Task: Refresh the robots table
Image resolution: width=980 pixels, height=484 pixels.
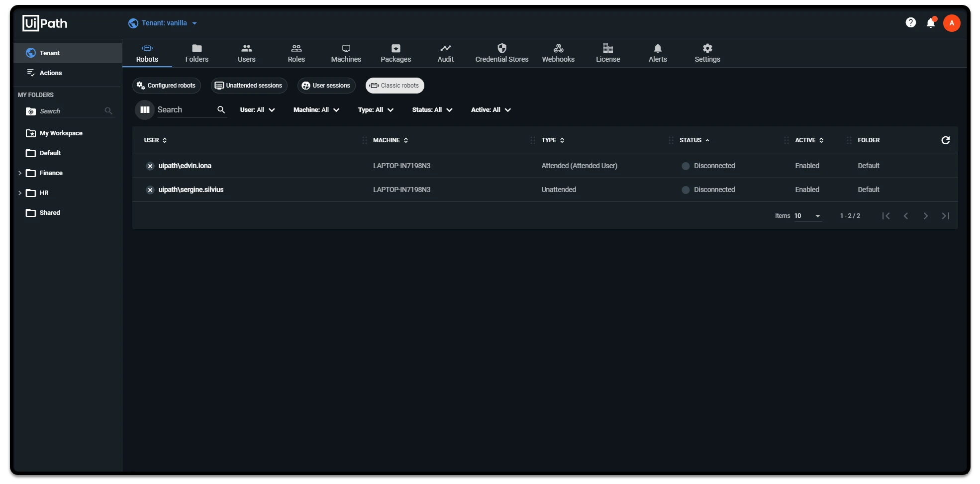Action: coord(945,140)
